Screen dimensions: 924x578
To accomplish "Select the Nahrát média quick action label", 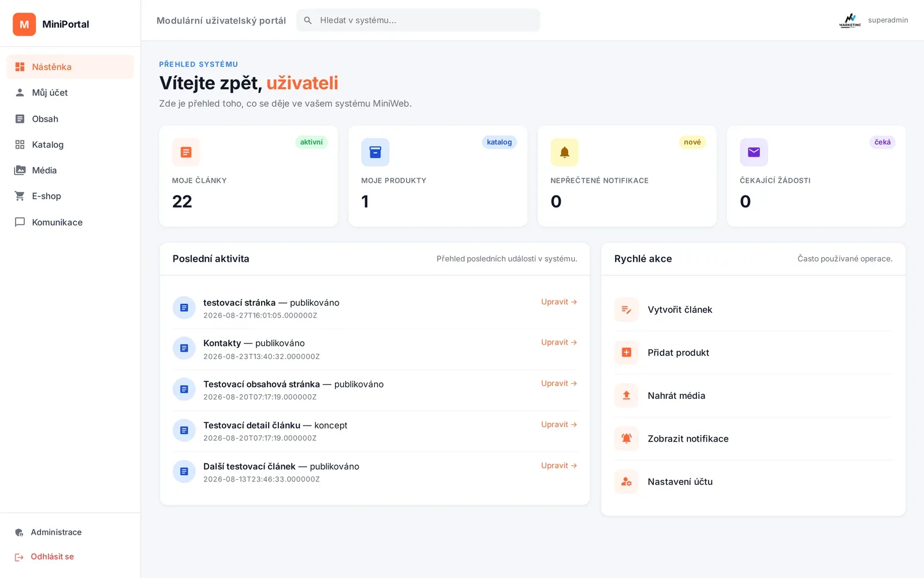I will [x=676, y=395].
